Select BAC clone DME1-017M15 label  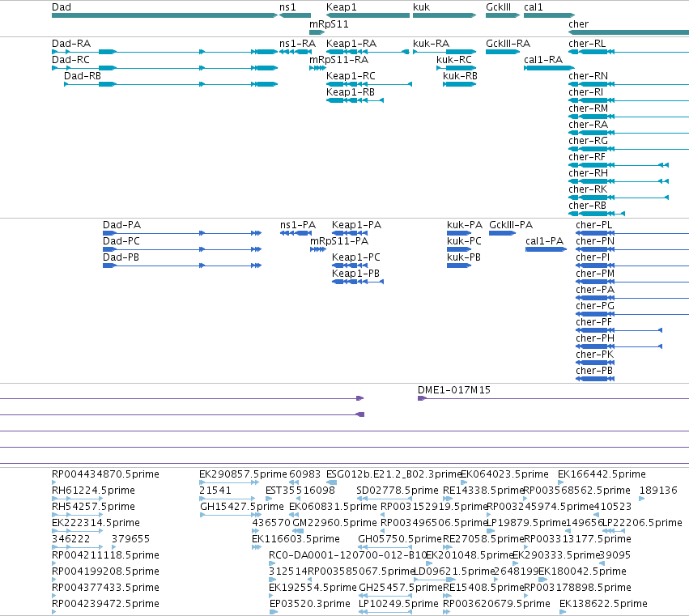click(454, 390)
